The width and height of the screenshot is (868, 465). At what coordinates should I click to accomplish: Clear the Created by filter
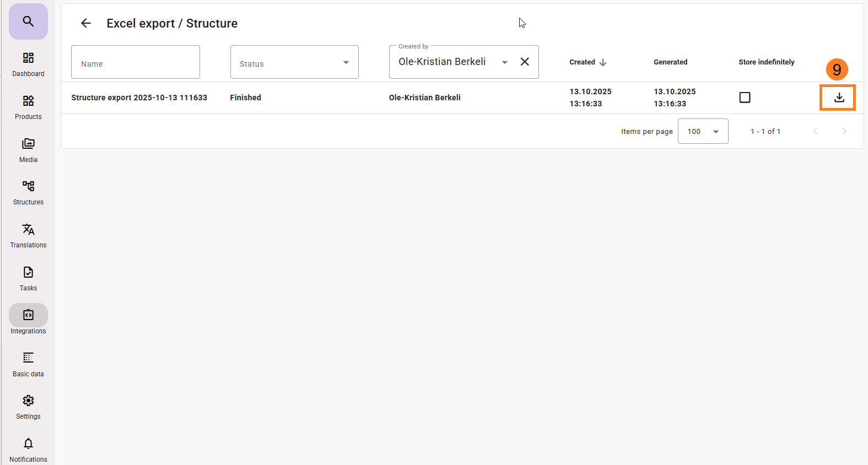(525, 62)
